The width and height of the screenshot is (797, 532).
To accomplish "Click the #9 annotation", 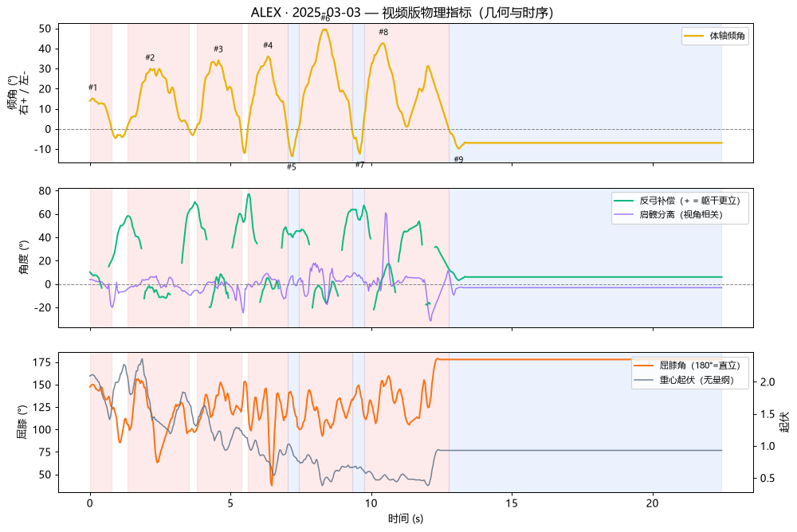I will [x=458, y=159].
